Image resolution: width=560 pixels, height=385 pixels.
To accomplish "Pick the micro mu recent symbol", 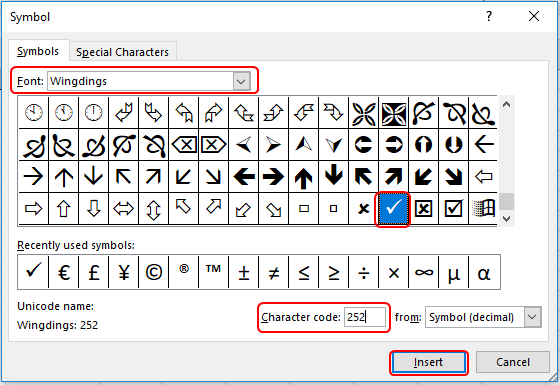I will coord(454,272).
